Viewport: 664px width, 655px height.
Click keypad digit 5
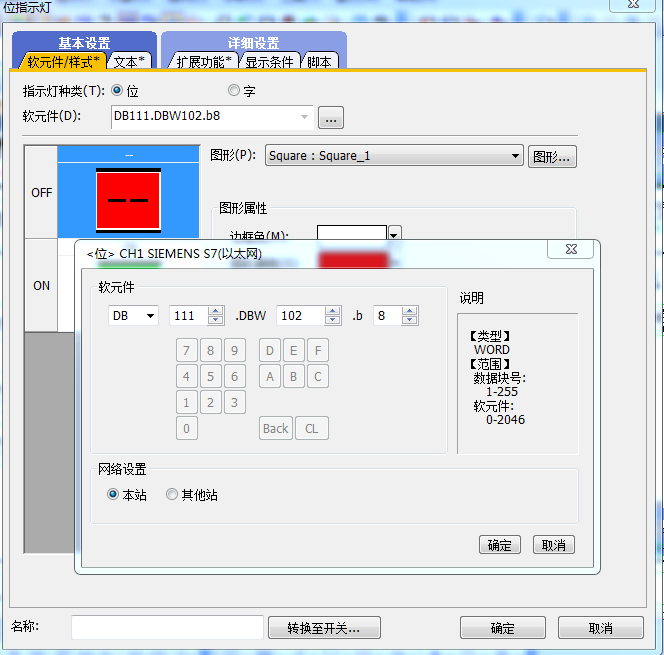click(210, 376)
